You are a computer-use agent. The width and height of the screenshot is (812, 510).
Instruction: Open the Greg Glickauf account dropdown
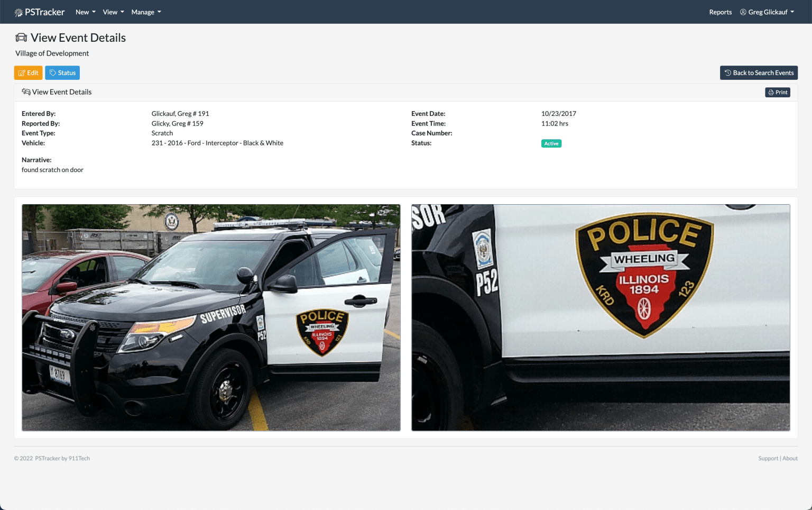click(x=767, y=12)
